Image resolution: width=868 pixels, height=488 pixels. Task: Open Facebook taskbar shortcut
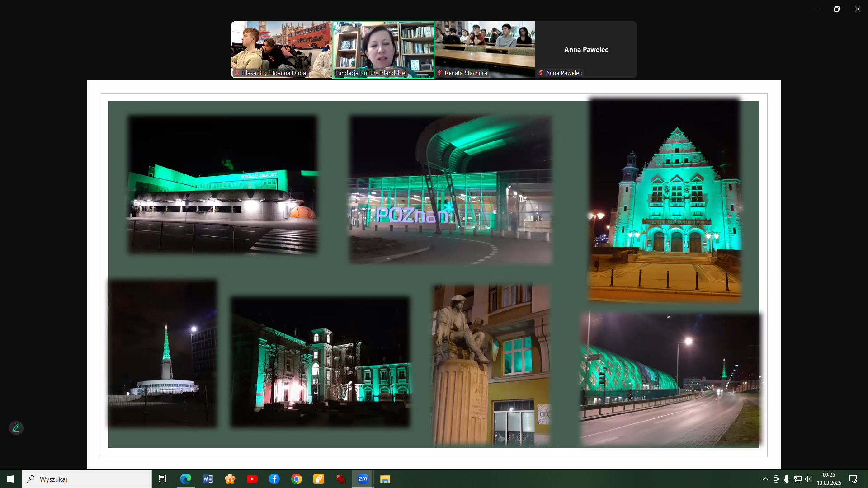click(x=274, y=479)
